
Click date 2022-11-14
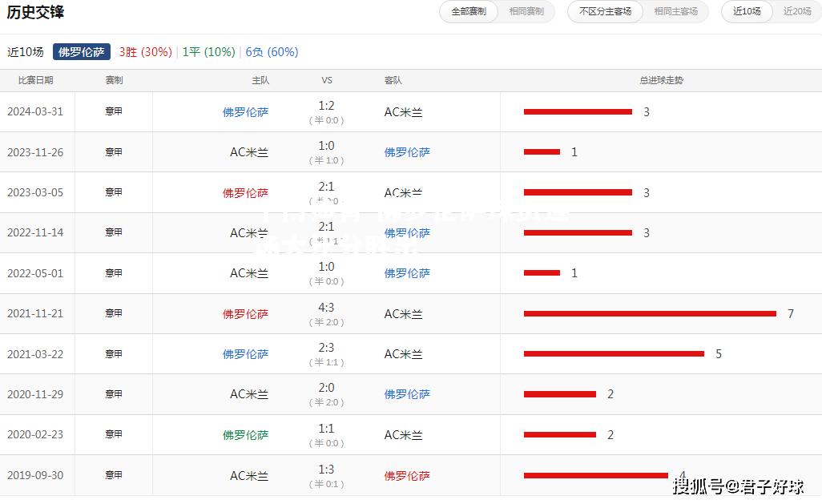(x=35, y=232)
